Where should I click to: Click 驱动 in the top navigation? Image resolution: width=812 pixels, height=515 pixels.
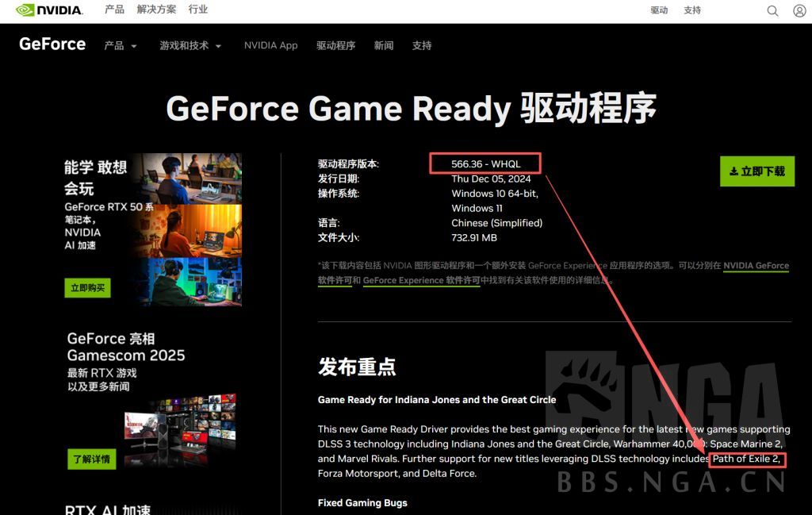[659, 11]
